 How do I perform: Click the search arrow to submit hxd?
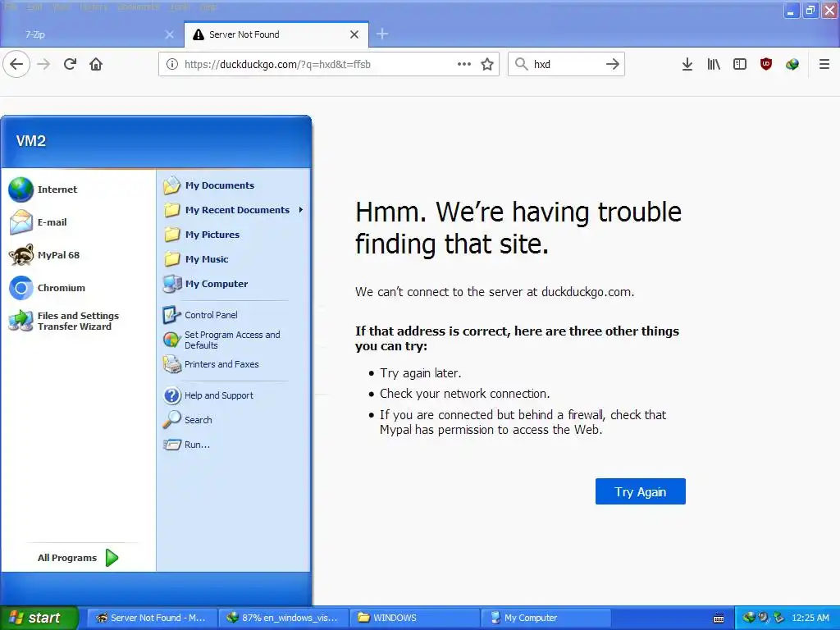tap(612, 64)
